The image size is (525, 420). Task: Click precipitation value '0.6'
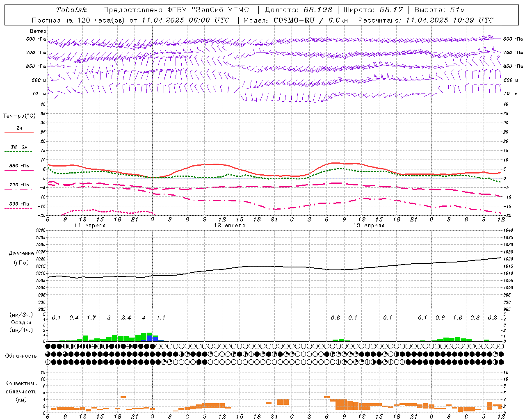[335, 318]
